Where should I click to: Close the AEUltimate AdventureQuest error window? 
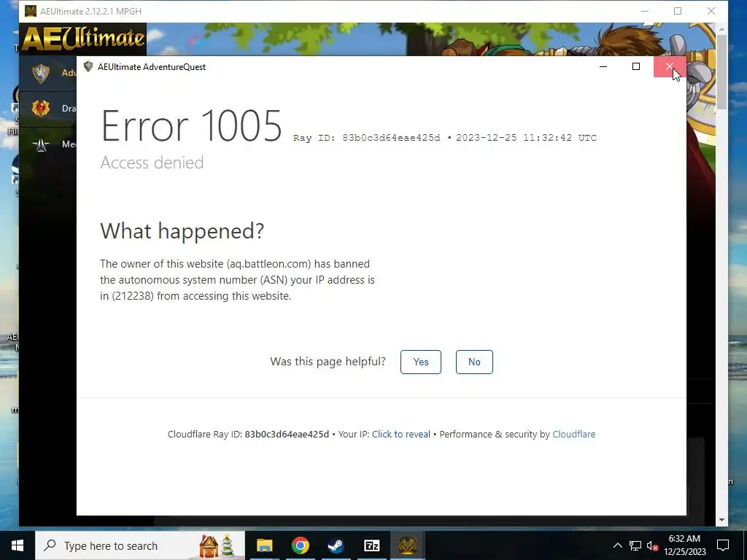click(670, 66)
